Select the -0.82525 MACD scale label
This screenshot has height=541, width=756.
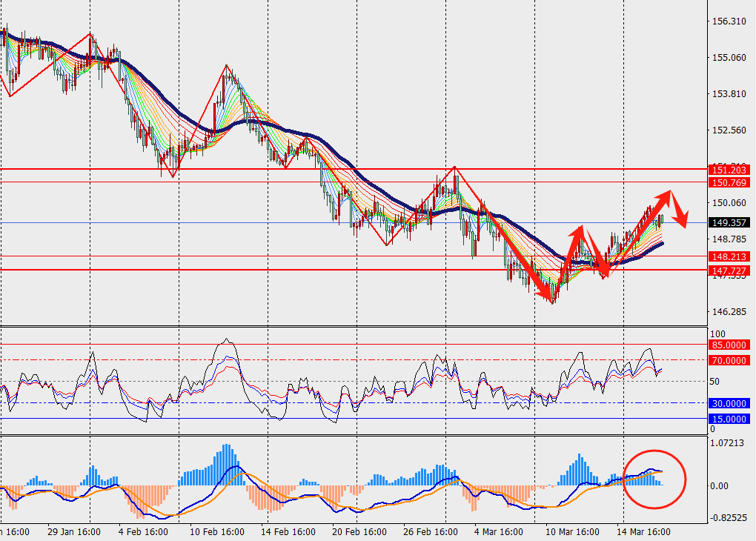click(726, 518)
